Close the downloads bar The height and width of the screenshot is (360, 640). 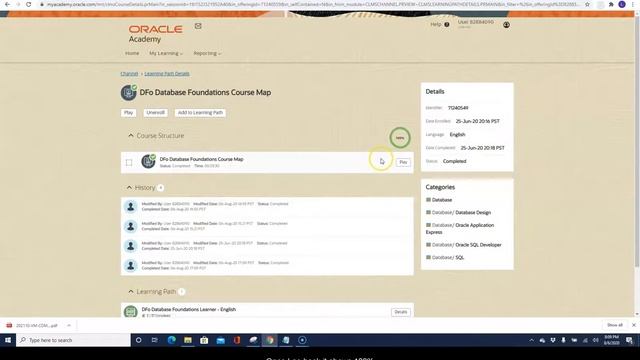point(633,325)
